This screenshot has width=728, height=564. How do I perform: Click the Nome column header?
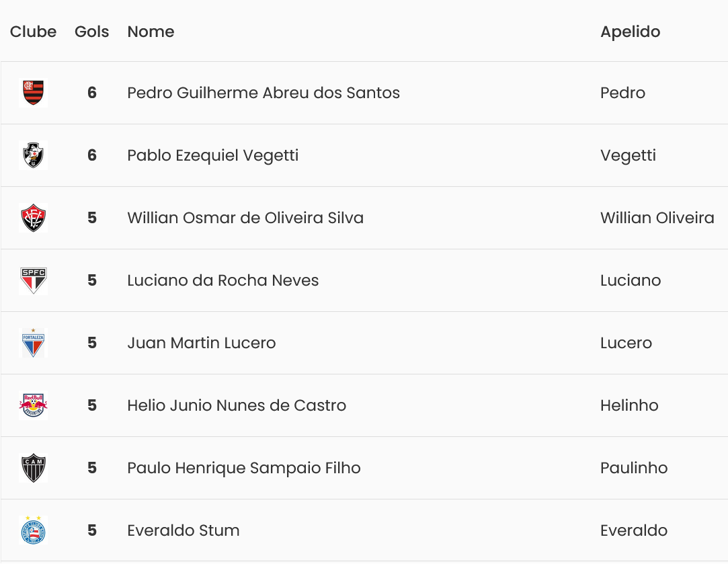click(x=151, y=32)
